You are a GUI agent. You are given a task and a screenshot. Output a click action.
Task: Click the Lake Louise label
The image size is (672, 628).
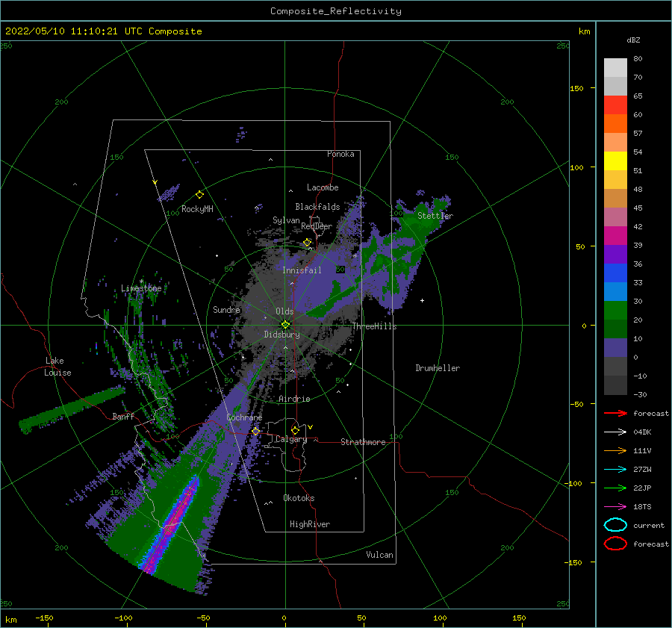tap(57, 367)
